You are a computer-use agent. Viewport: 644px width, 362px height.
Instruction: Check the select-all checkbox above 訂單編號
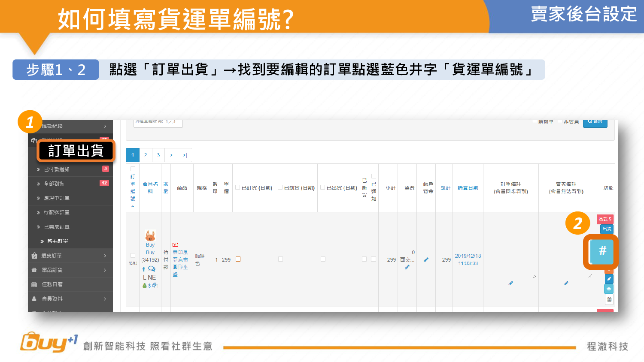133,169
